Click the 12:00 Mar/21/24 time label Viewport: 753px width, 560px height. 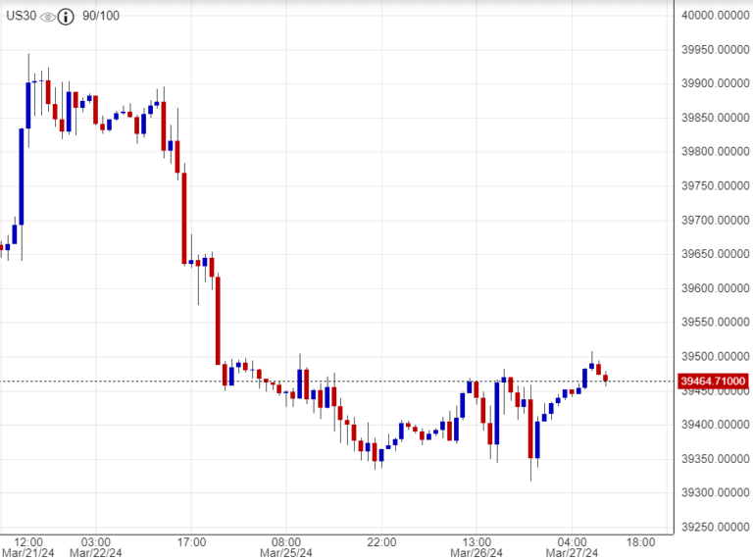[x=28, y=546]
